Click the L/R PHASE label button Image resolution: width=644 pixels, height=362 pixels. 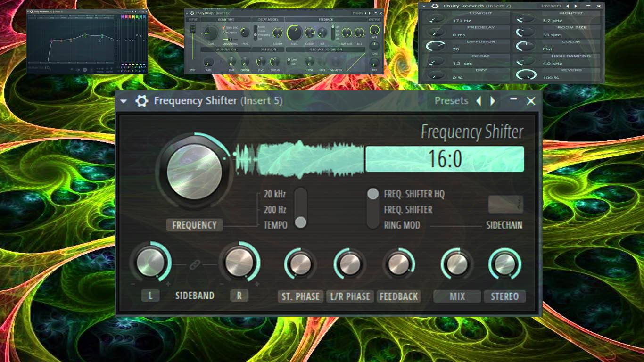350,296
